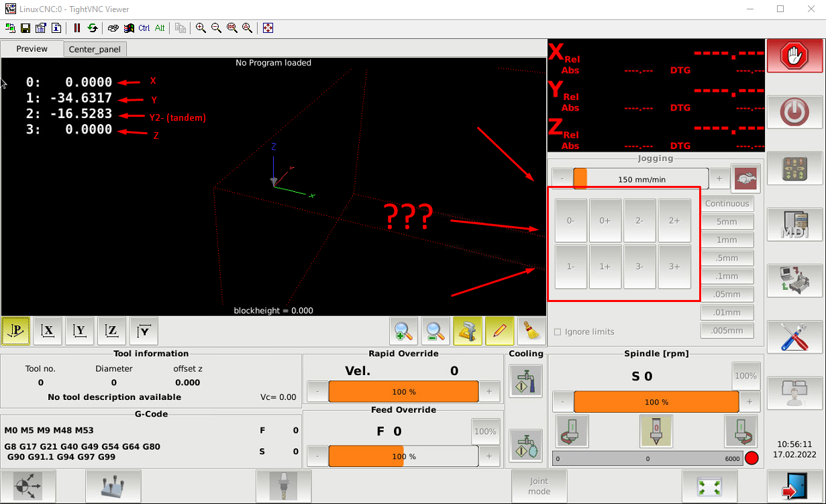Select the perspective P view button

pos(16,331)
